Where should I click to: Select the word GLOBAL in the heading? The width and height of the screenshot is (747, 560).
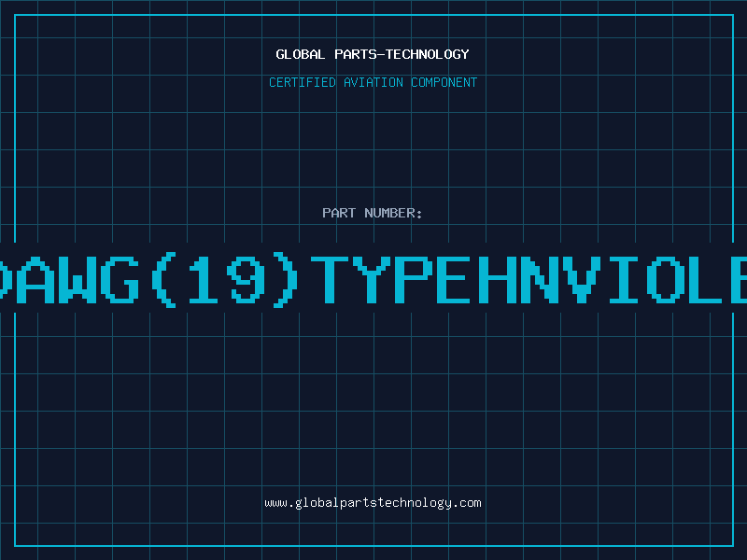point(300,54)
